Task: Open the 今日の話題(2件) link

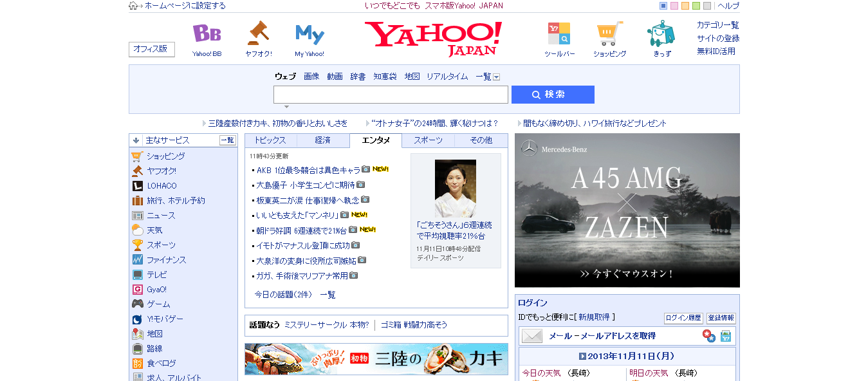Action: [283, 295]
